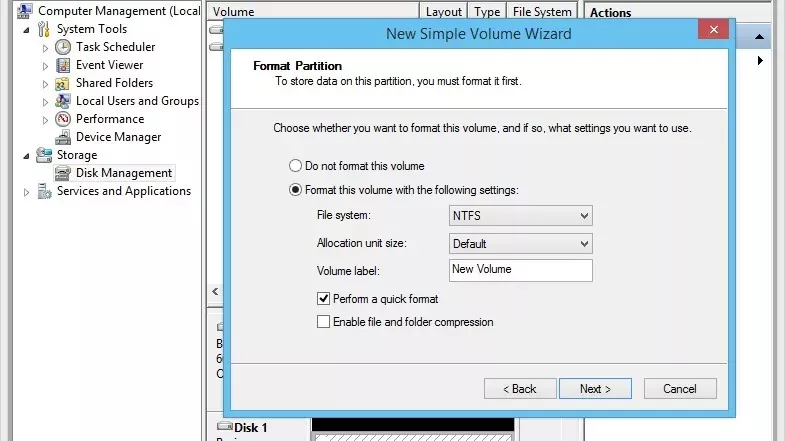Expand Services and Applications node
This screenshot has height=441, width=785.
[x=27, y=192]
